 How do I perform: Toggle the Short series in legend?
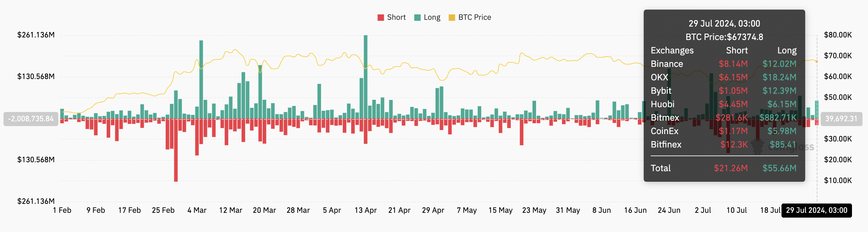click(392, 18)
